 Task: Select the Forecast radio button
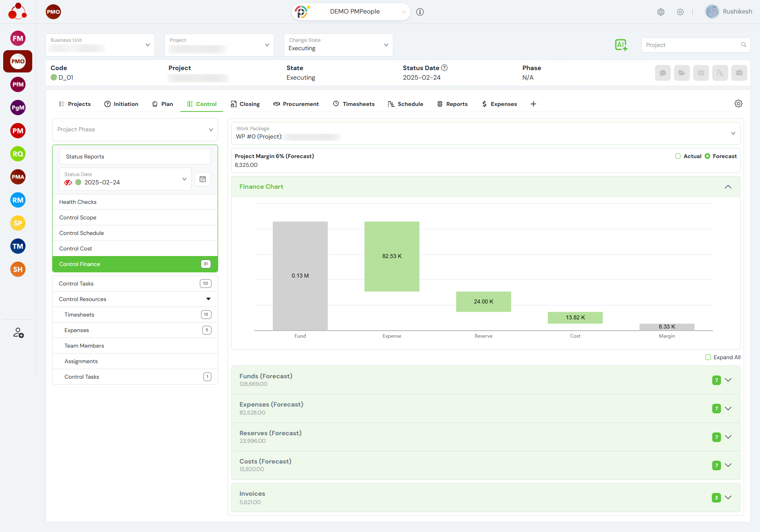click(x=707, y=156)
